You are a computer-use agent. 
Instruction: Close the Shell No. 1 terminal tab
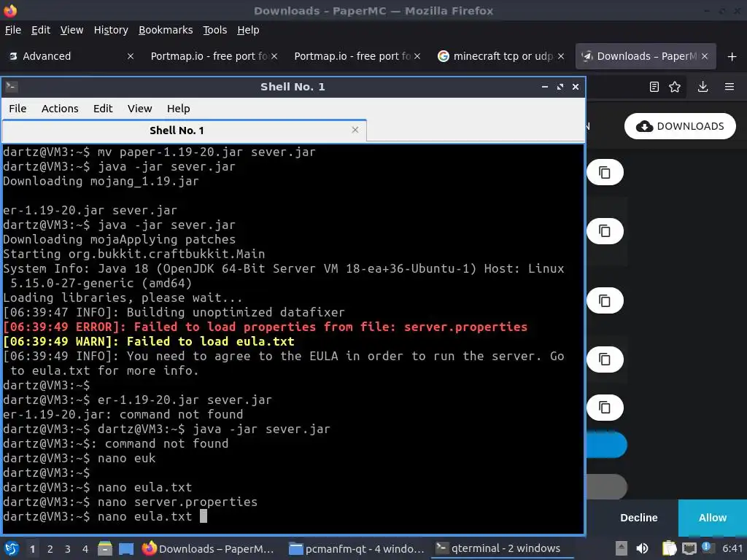click(355, 130)
